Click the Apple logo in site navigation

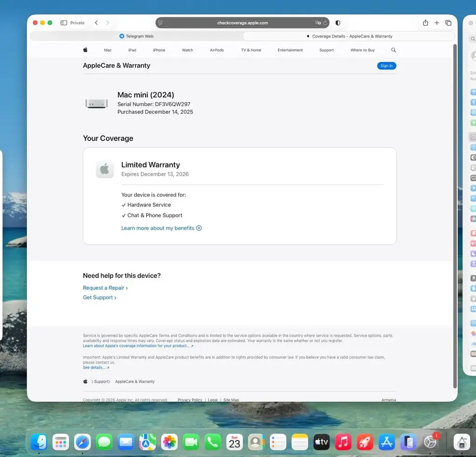(86, 50)
